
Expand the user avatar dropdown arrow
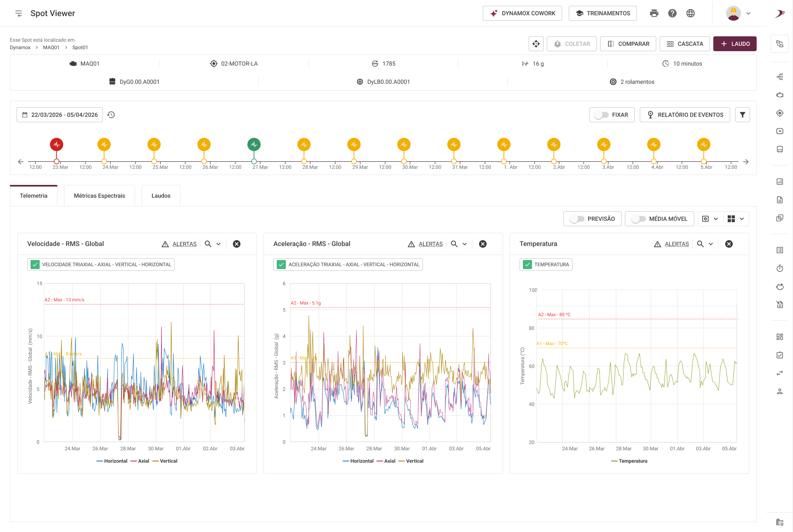[748, 13]
